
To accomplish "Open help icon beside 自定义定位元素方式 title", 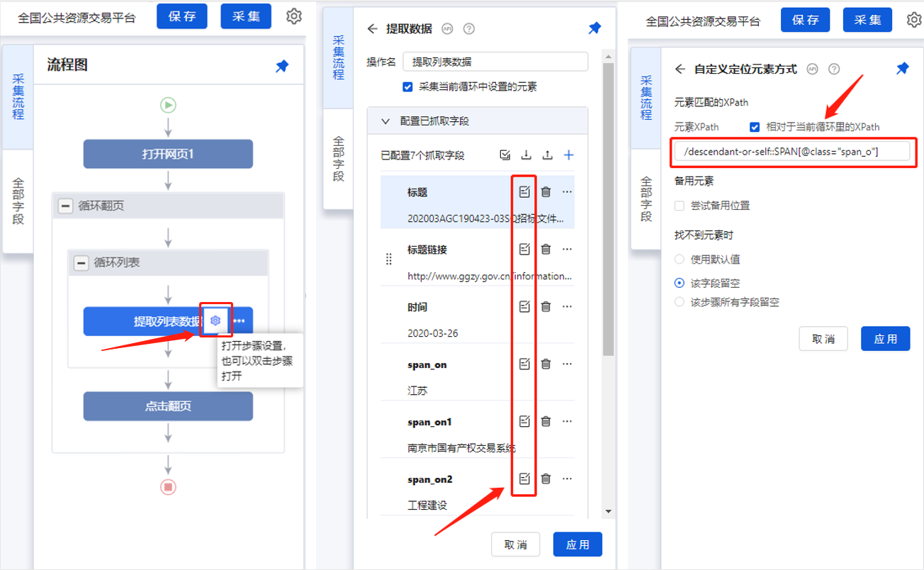I will tap(834, 69).
